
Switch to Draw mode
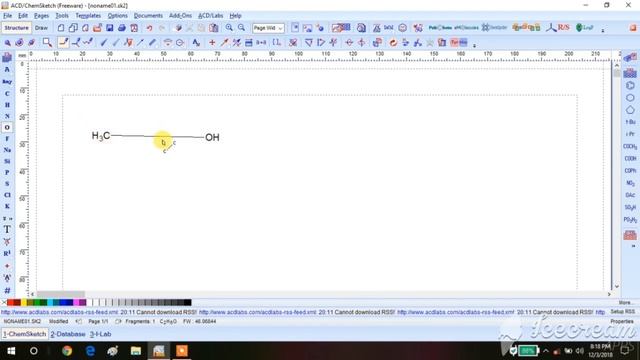point(41,28)
